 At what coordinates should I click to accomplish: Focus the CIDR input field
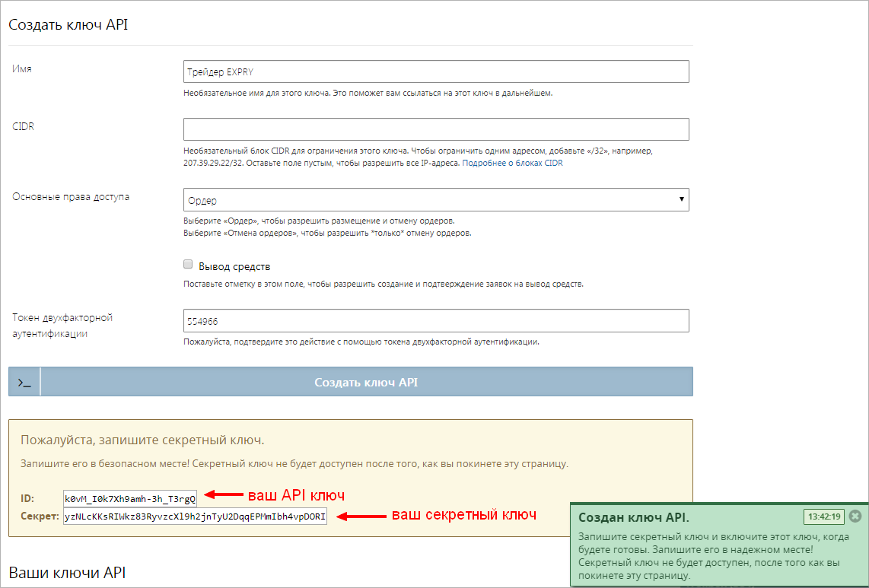(435, 129)
